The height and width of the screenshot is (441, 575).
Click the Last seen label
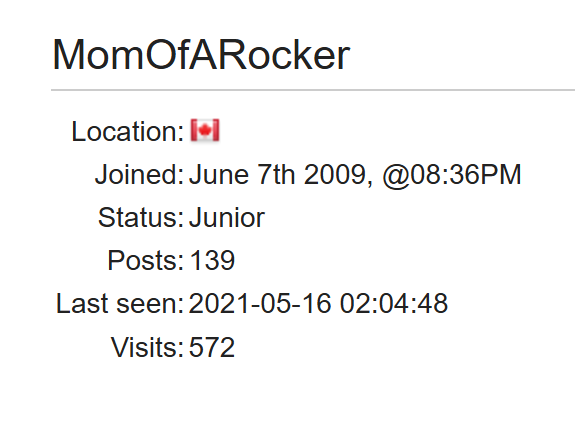click(x=120, y=304)
